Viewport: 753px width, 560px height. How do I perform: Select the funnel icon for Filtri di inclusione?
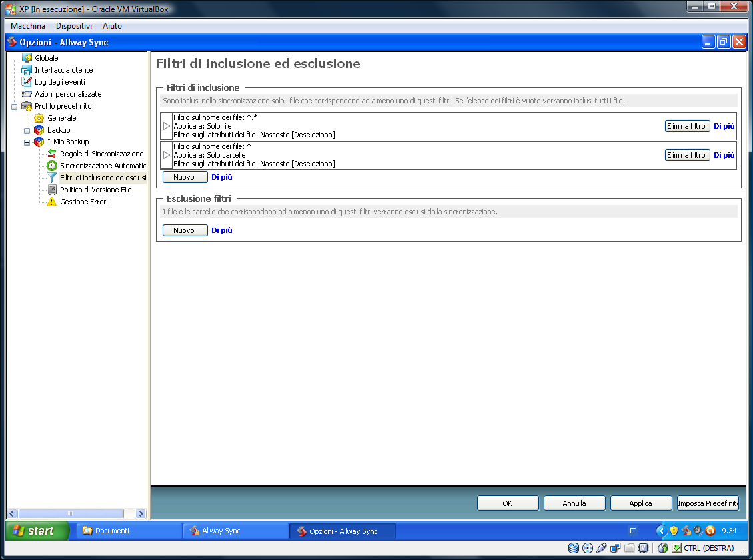(x=52, y=178)
